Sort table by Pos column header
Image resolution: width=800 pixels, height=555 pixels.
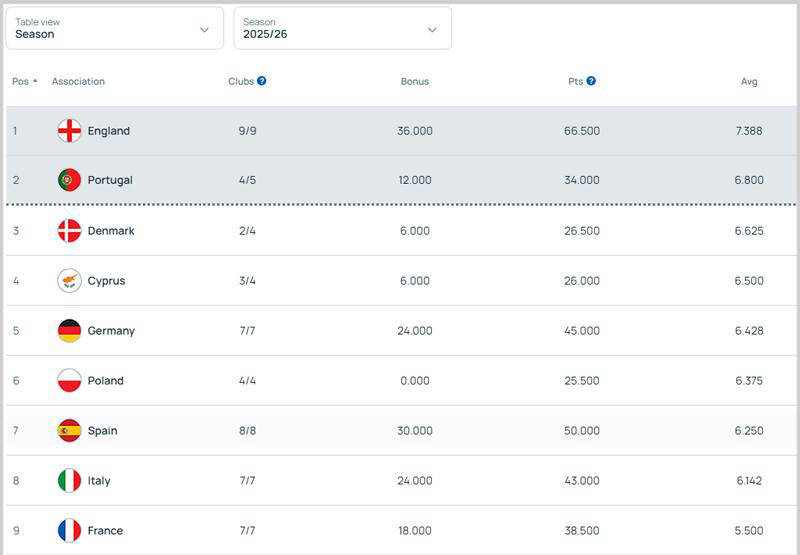pos(24,81)
